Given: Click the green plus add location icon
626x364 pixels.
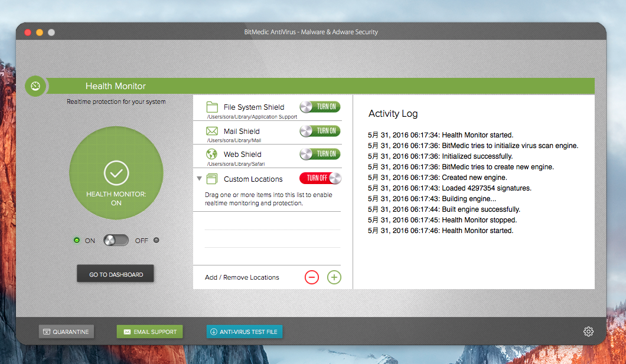Looking at the screenshot, I should [334, 277].
